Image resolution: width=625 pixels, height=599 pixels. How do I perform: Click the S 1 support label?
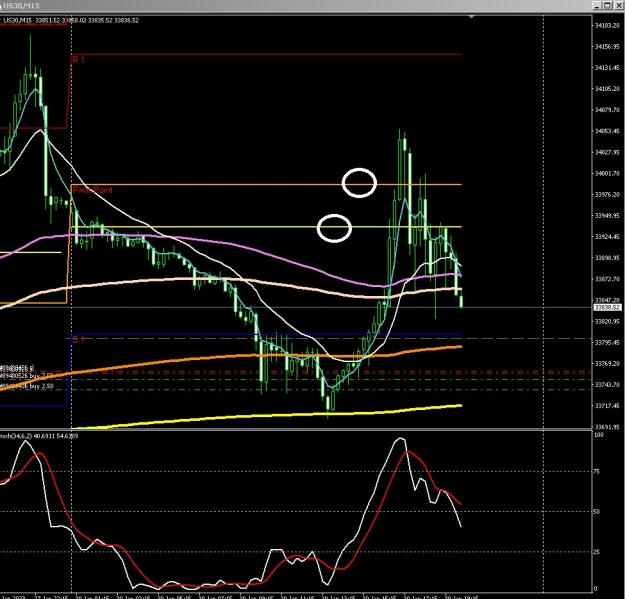[x=78, y=340]
